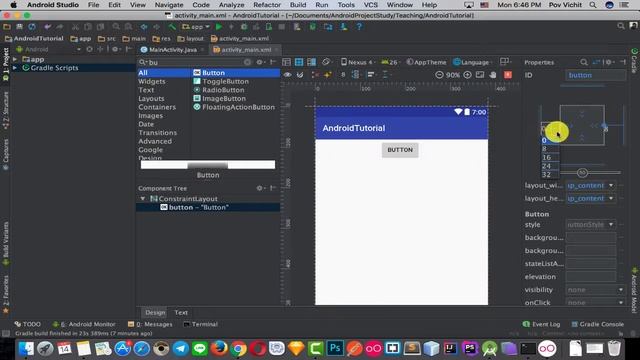Toggle the 1: Project side panel
640x360 pixels.
coord(6,65)
